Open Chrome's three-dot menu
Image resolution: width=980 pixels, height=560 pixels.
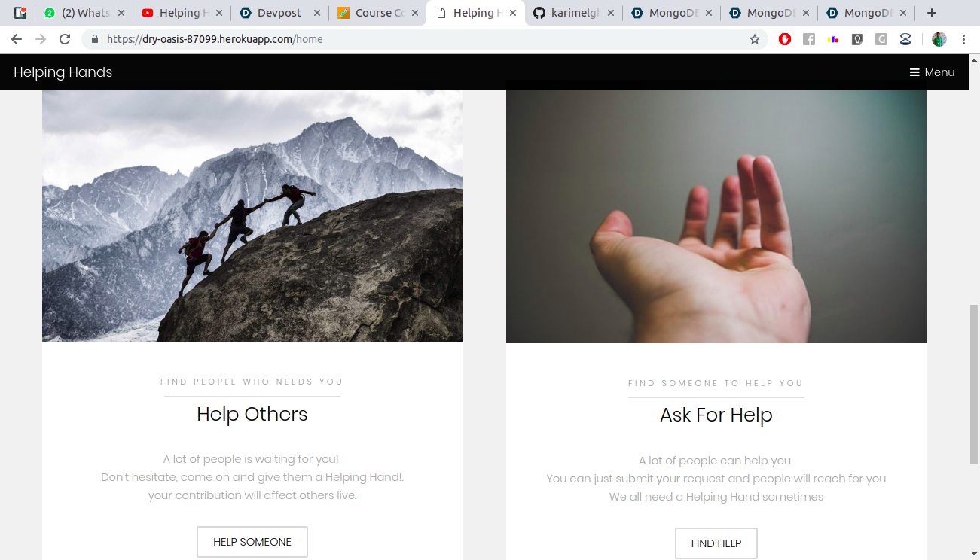(x=963, y=39)
